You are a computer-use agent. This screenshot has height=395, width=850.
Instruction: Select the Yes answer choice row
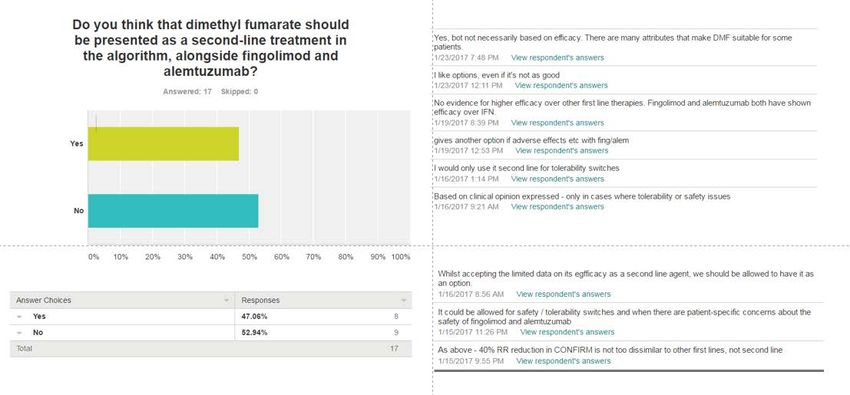[210, 316]
